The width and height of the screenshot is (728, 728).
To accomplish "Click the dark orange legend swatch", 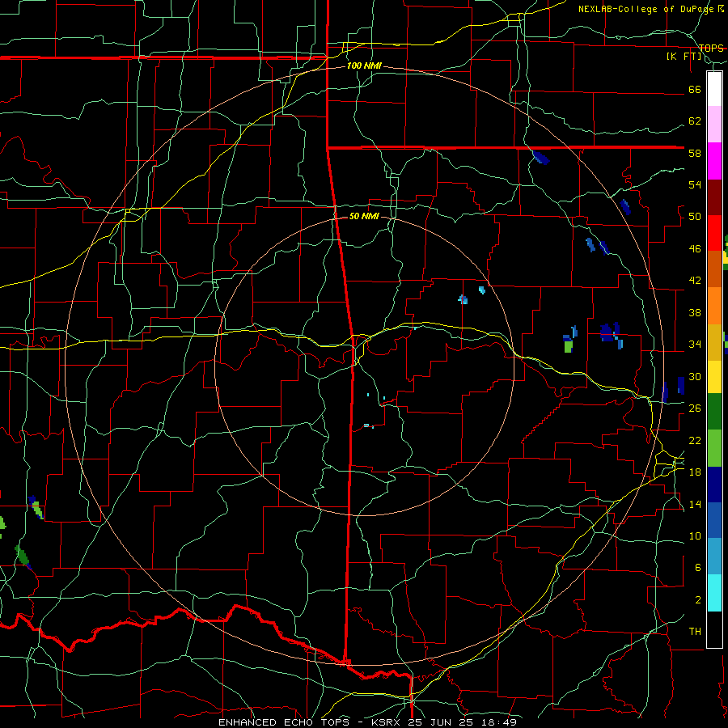I will (x=714, y=269).
